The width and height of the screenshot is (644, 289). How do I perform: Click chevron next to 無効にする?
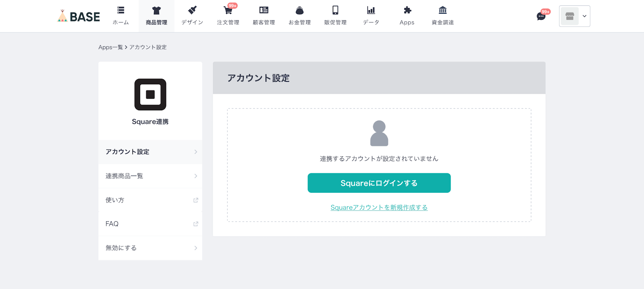[196, 248]
